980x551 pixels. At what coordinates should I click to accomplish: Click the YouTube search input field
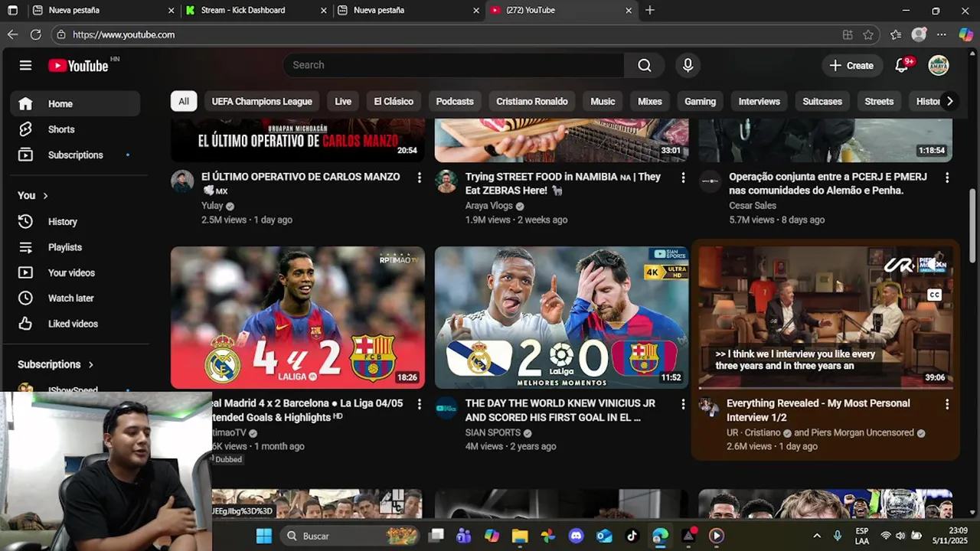tap(453, 65)
